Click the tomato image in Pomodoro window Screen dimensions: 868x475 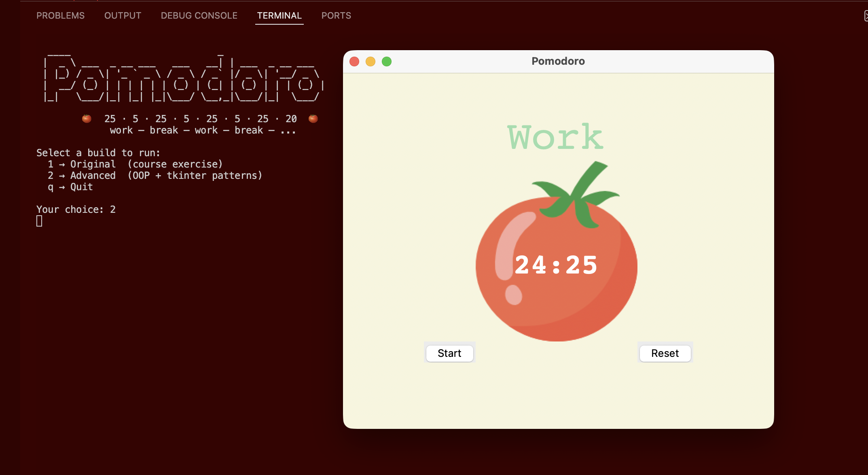(557, 251)
